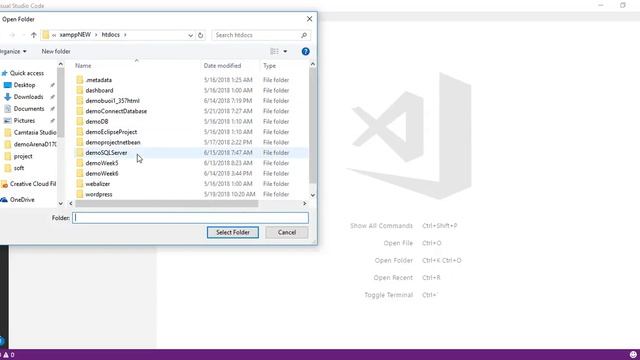
Task: Open Creative Cloud Files in sidebar
Action: pos(33,184)
